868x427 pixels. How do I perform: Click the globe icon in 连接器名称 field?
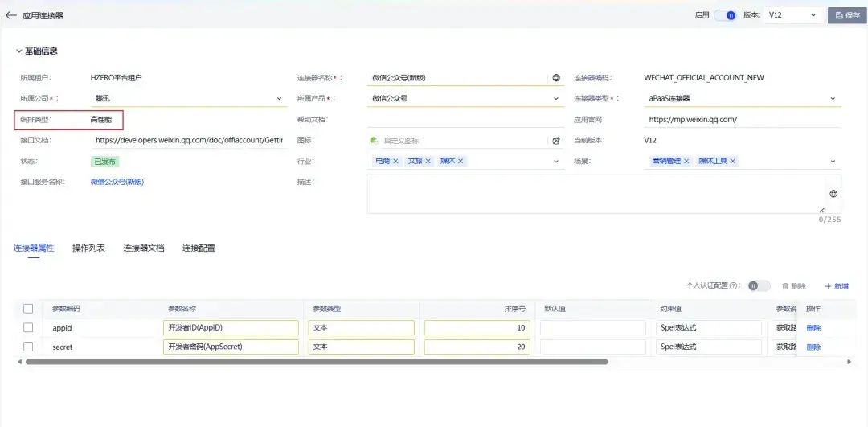pos(556,78)
